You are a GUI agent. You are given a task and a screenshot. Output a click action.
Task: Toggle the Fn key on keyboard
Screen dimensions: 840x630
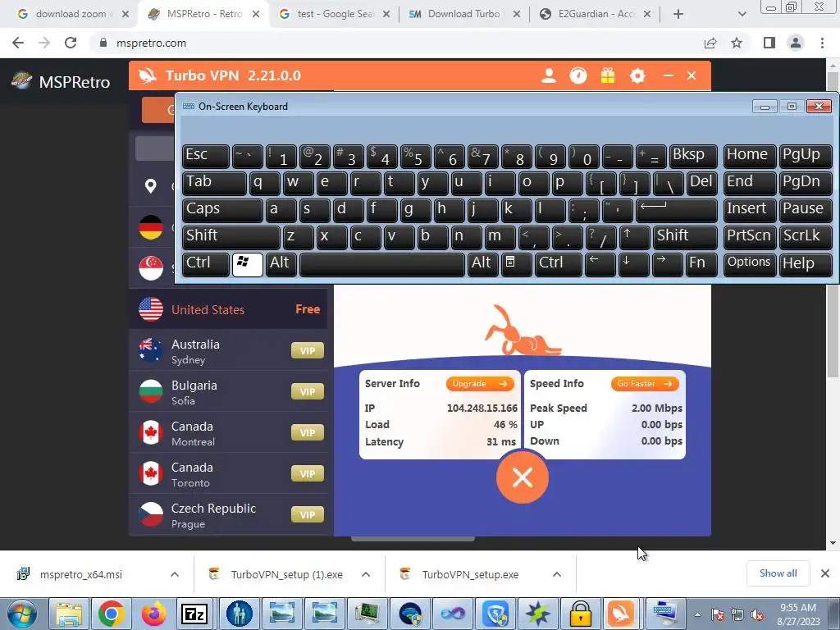(701, 264)
